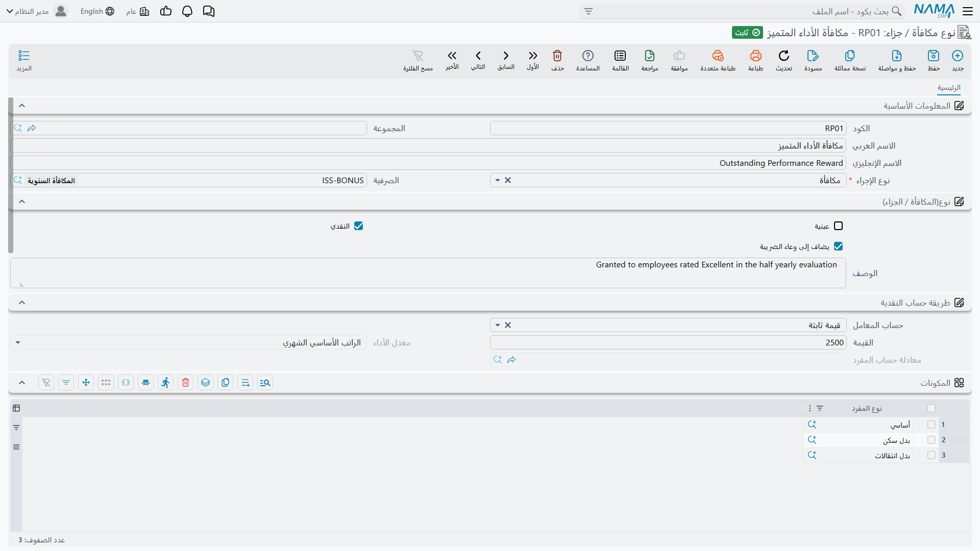Image resolution: width=980 pixels, height=551 pixels.
Task: Open the notifications bell
Action: [187, 11]
